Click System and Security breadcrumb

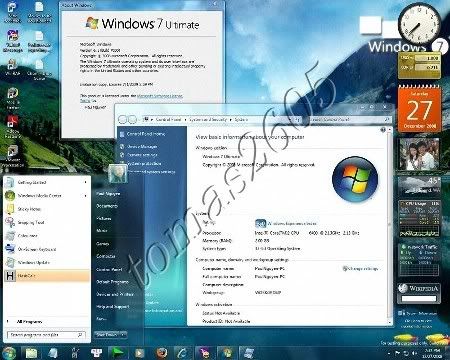208,119
